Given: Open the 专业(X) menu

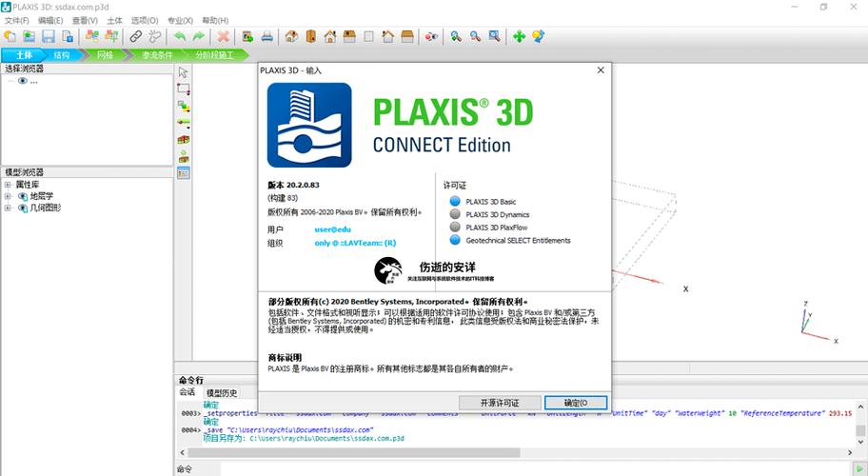Looking at the screenshot, I should (x=181, y=21).
